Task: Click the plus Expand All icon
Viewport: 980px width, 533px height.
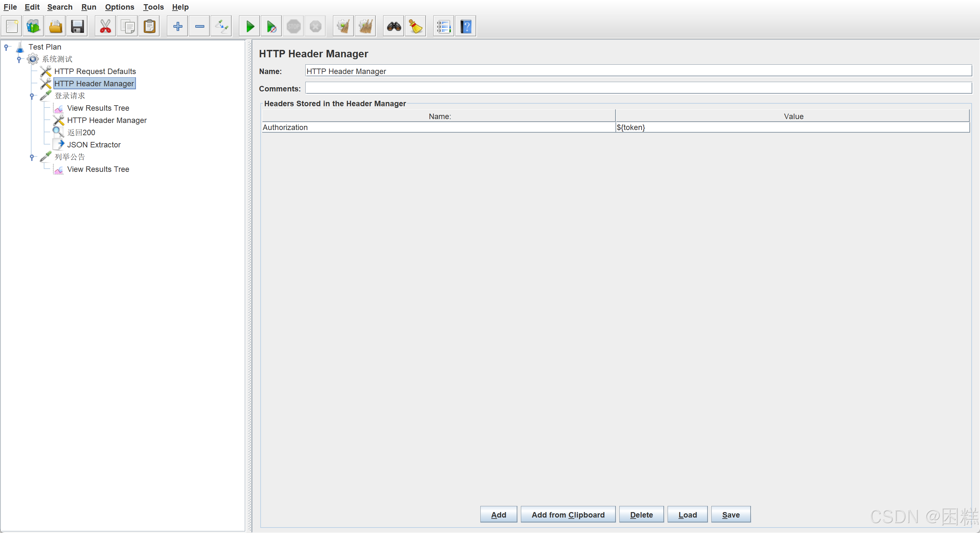Action: click(x=178, y=27)
